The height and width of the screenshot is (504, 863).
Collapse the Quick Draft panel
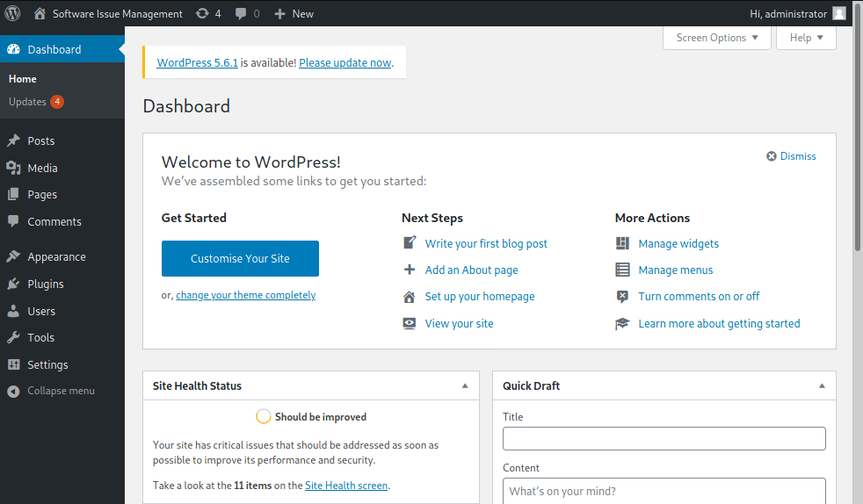pyautogui.click(x=822, y=385)
